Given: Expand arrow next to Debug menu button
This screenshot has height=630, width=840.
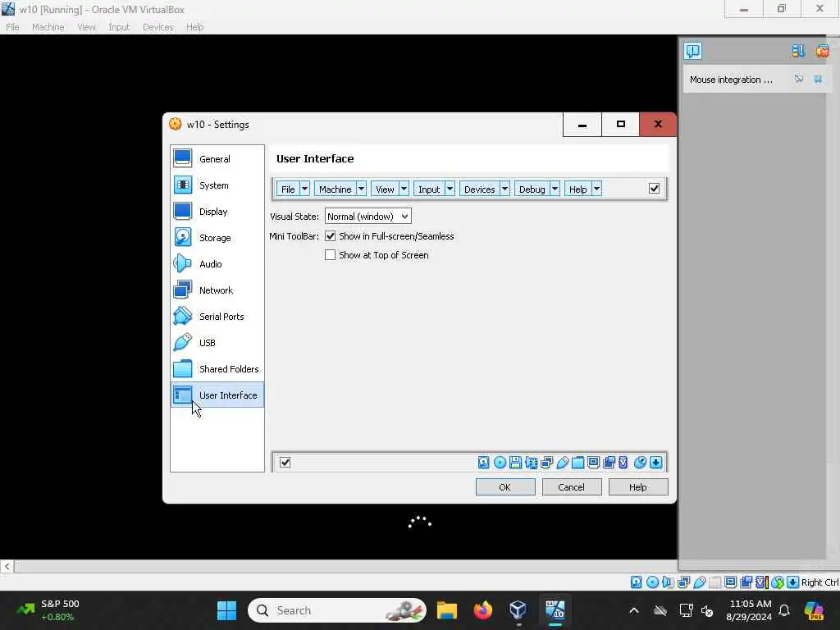Looking at the screenshot, I should (555, 189).
